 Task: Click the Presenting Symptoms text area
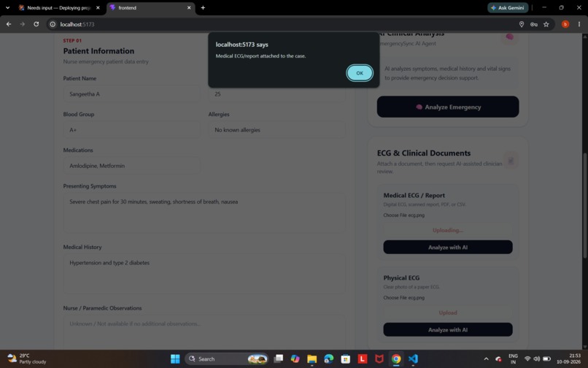click(x=204, y=213)
